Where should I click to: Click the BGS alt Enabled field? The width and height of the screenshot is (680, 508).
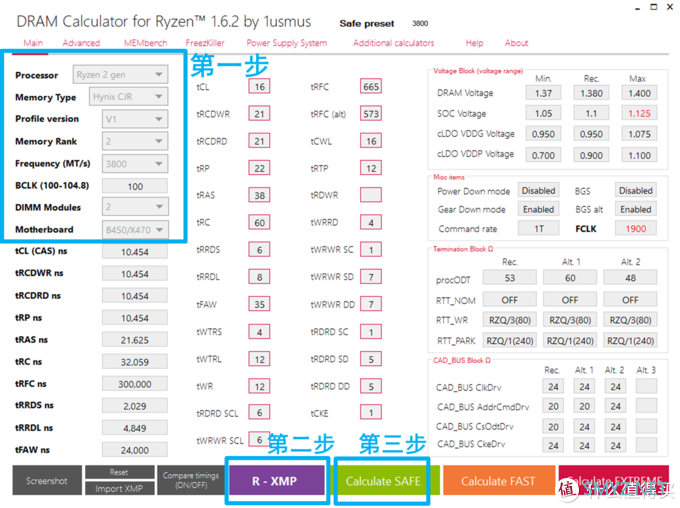click(x=636, y=209)
